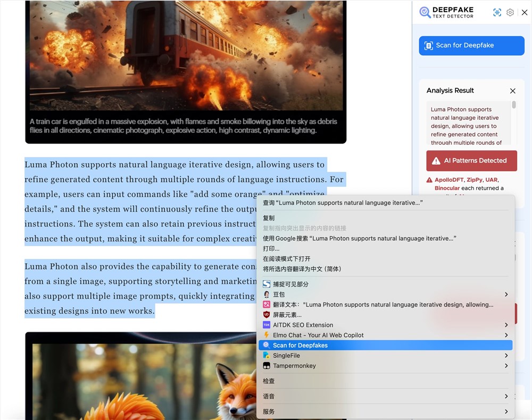The width and height of the screenshot is (532, 420).
Task: Dismiss the Analysis Result panel
Action: 513,91
